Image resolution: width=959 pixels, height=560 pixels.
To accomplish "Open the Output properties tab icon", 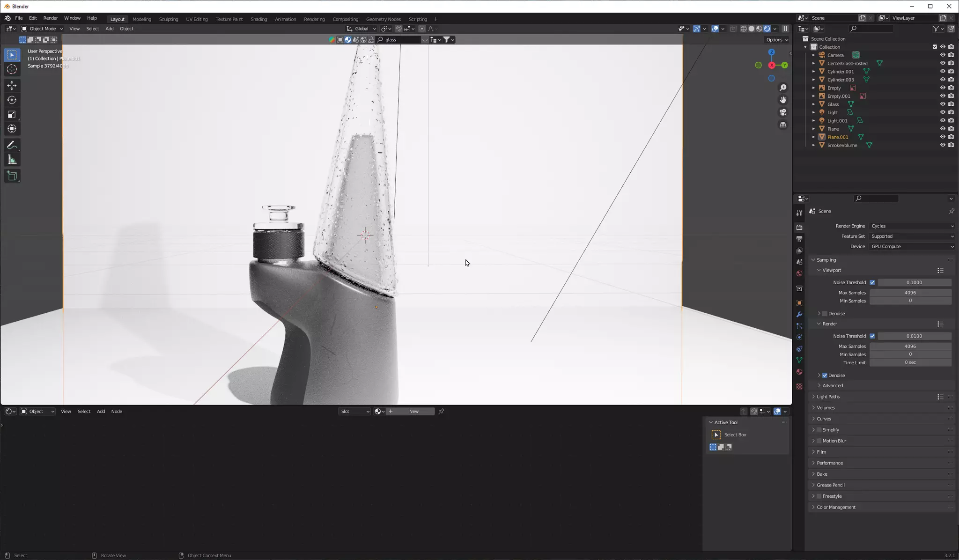I will (x=799, y=239).
